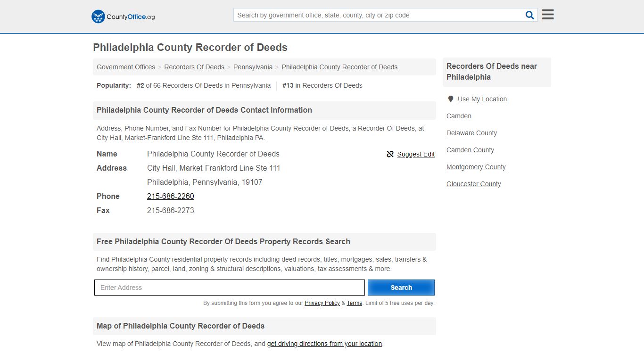Click the location pin icon
The height and width of the screenshot is (362, 644).
(x=450, y=99)
